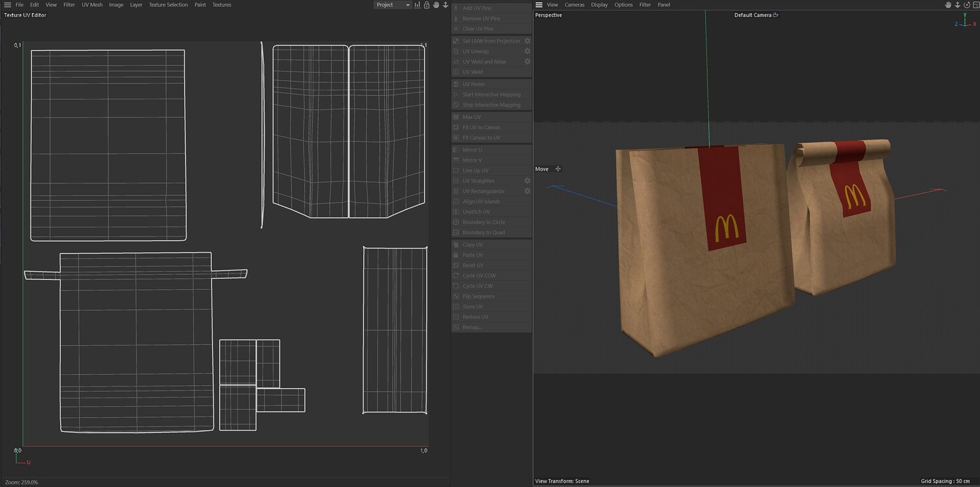Click the Remap... command
Viewport: 980px width, 487px height.
click(491, 327)
